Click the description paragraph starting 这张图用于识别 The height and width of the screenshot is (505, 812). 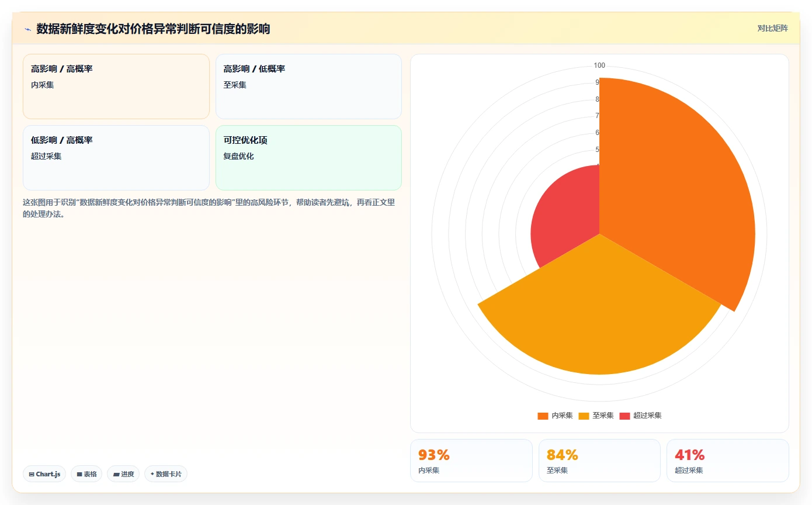click(x=210, y=208)
